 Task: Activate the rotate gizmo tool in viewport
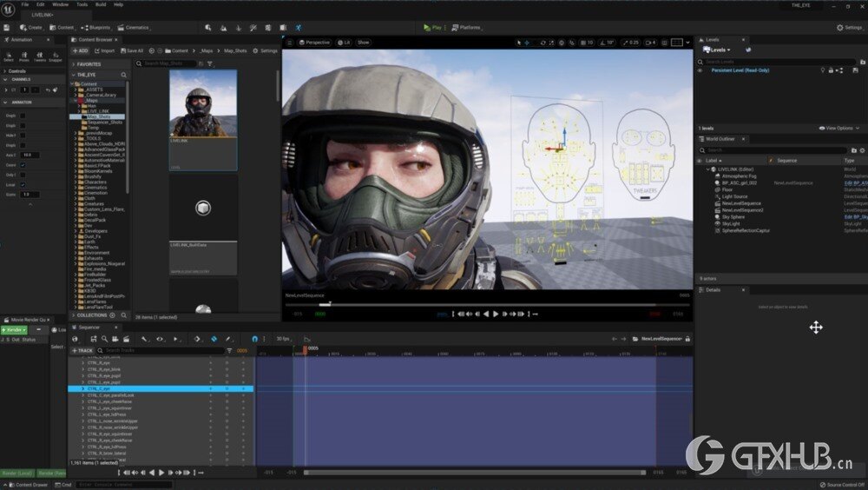point(543,42)
